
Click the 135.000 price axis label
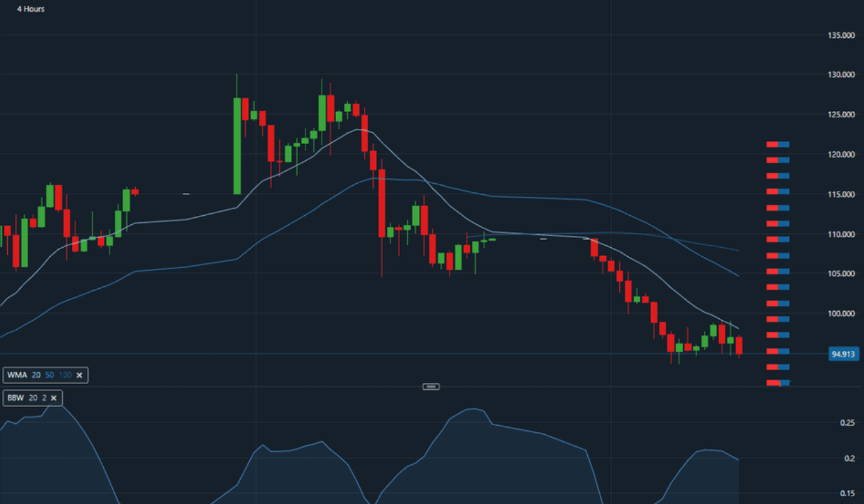[x=842, y=35]
